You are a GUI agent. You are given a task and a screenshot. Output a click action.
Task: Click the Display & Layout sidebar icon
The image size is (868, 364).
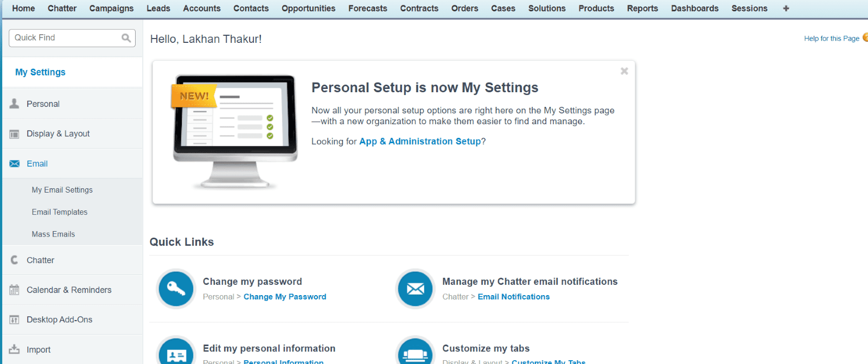tap(15, 134)
